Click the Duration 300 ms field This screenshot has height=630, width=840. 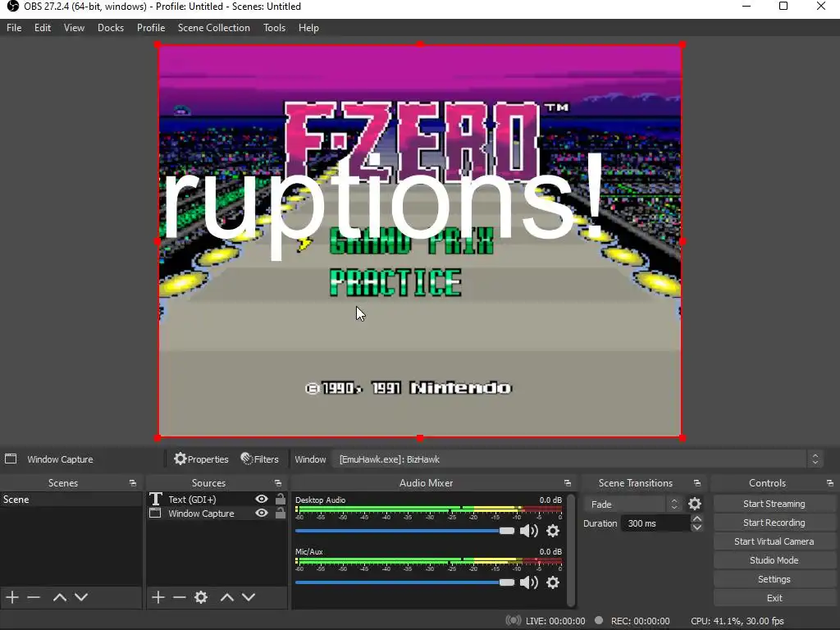[x=656, y=523]
